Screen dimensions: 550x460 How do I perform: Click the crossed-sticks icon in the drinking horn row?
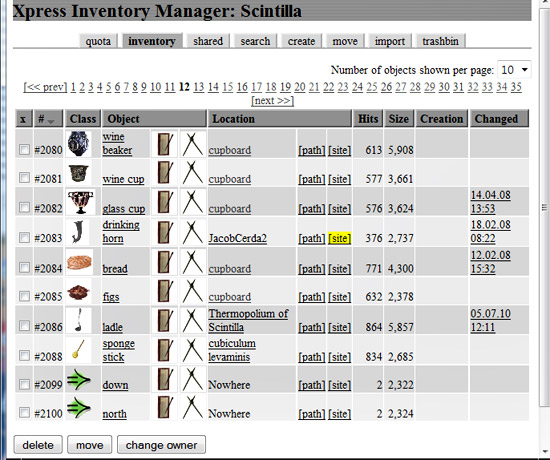(x=193, y=232)
